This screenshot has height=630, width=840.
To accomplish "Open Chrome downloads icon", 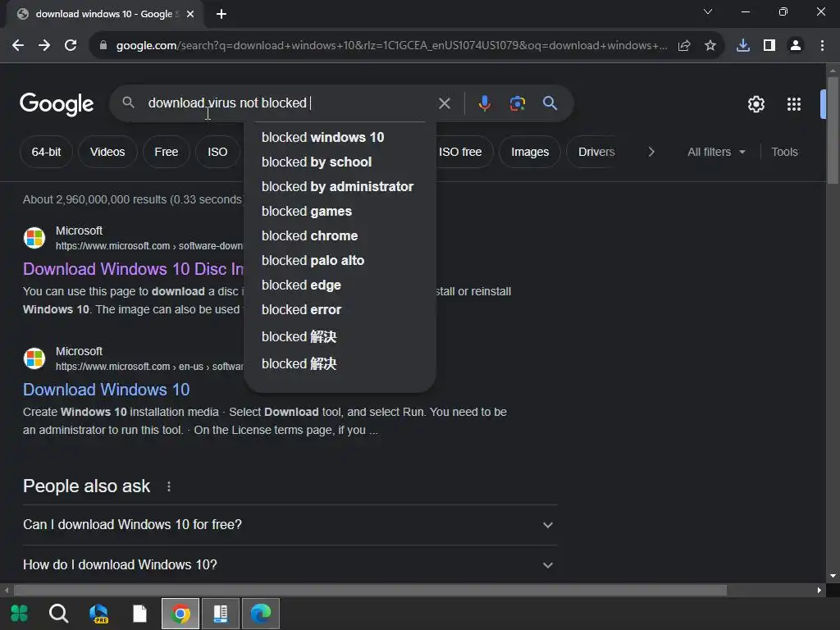I will 743,46.
